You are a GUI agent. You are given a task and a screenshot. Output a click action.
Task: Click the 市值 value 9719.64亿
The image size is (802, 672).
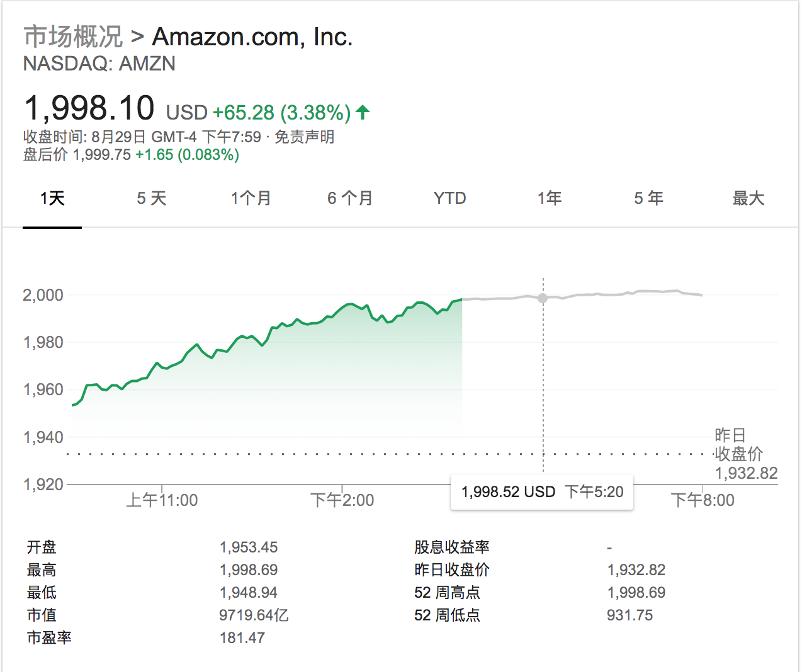[254, 615]
